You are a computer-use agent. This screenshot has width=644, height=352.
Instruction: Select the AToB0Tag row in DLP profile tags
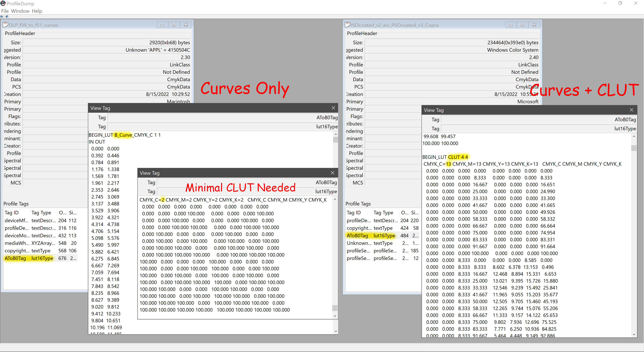point(15,258)
